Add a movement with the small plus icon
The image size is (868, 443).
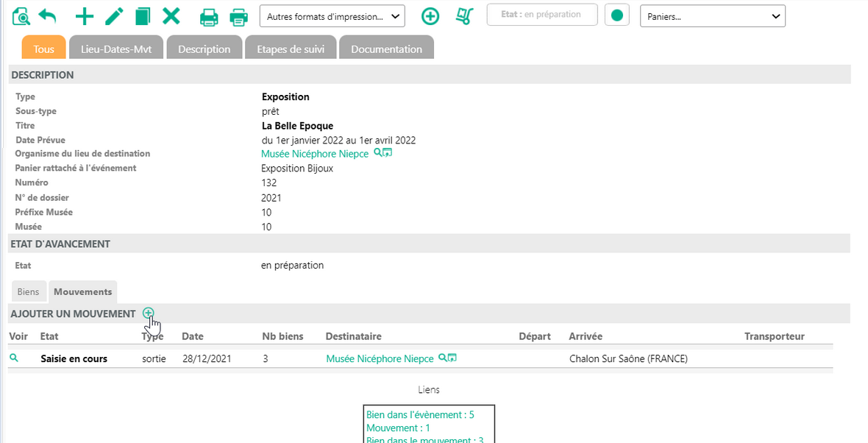149,313
